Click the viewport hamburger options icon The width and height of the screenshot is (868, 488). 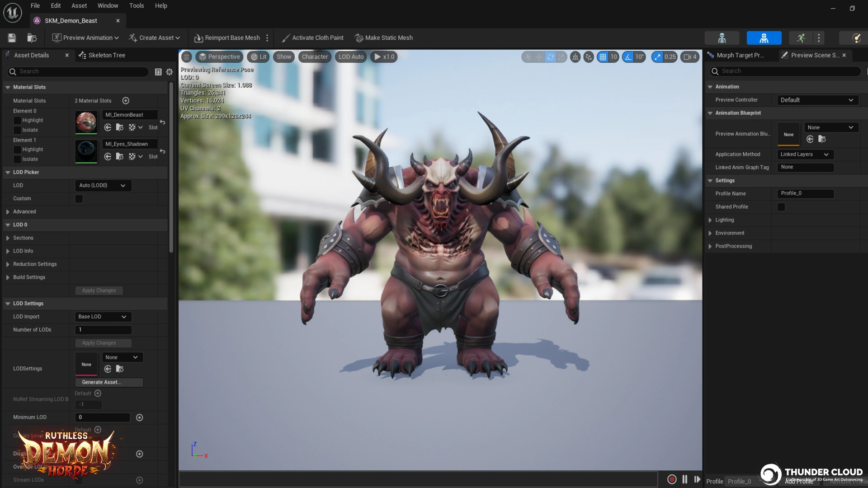click(187, 57)
